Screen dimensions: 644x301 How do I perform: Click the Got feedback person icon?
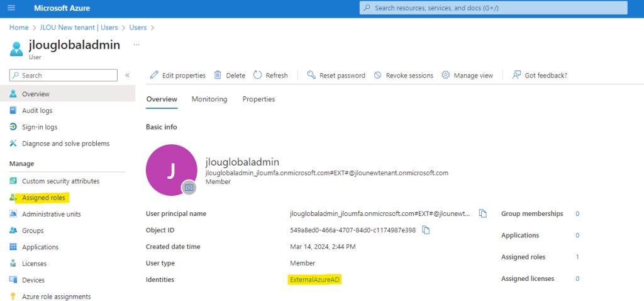point(517,76)
